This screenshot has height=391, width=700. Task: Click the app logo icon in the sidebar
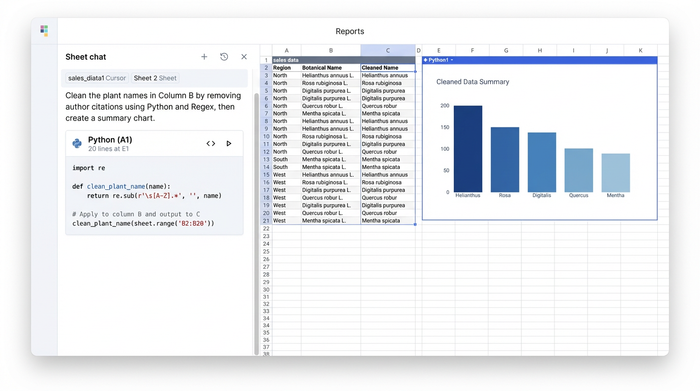click(x=44, y=30)
